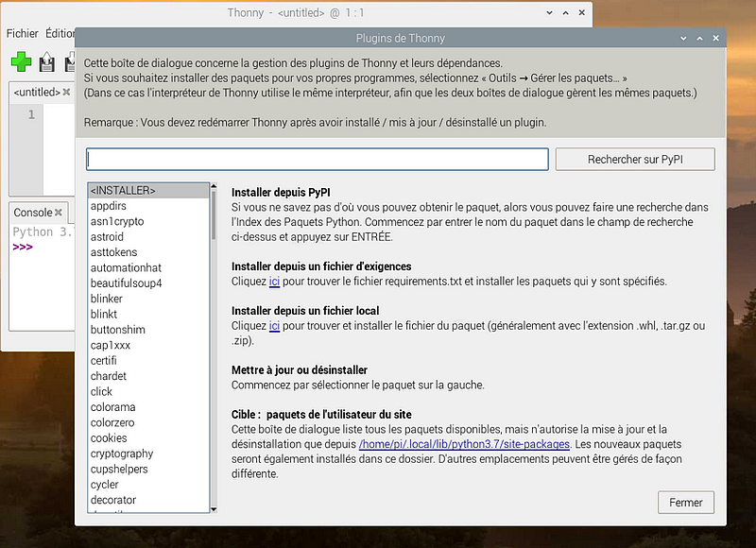
Task: Select automationhat in the package list
Action: (x=148, y=267)
